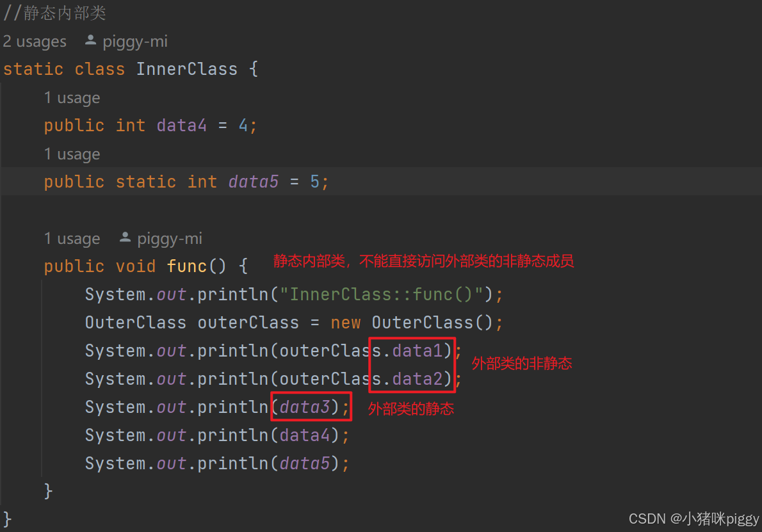Click the closing brace of func method

[x=48, y=491]
